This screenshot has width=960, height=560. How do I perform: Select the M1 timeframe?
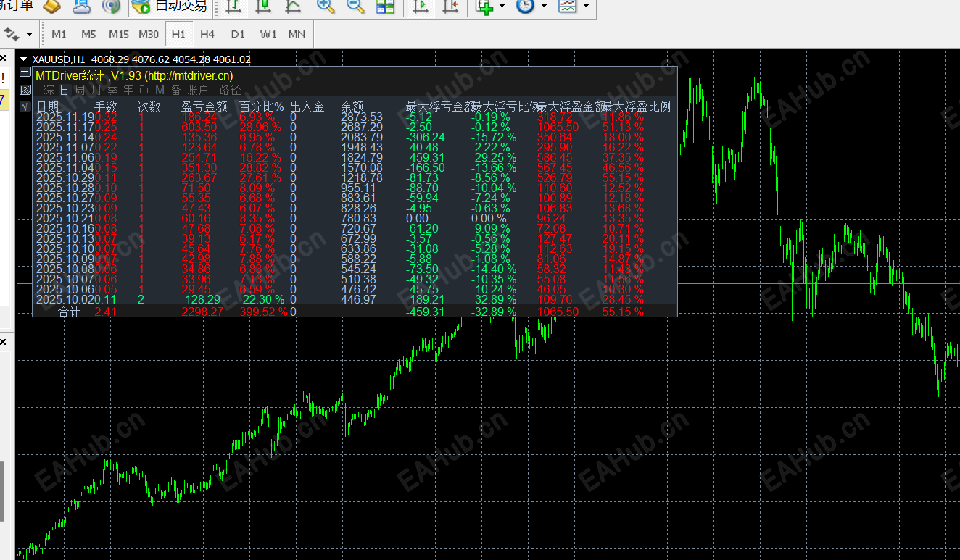coord(59,34)
